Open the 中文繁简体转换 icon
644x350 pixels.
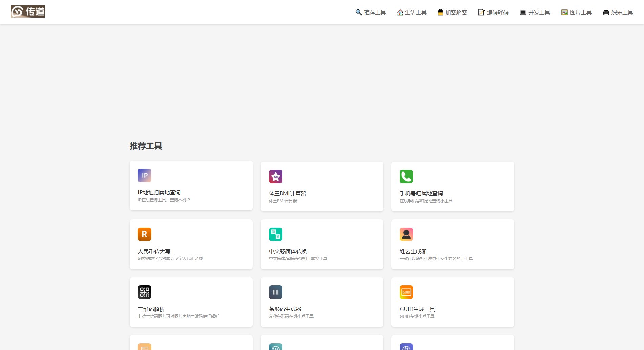point(275,234)
